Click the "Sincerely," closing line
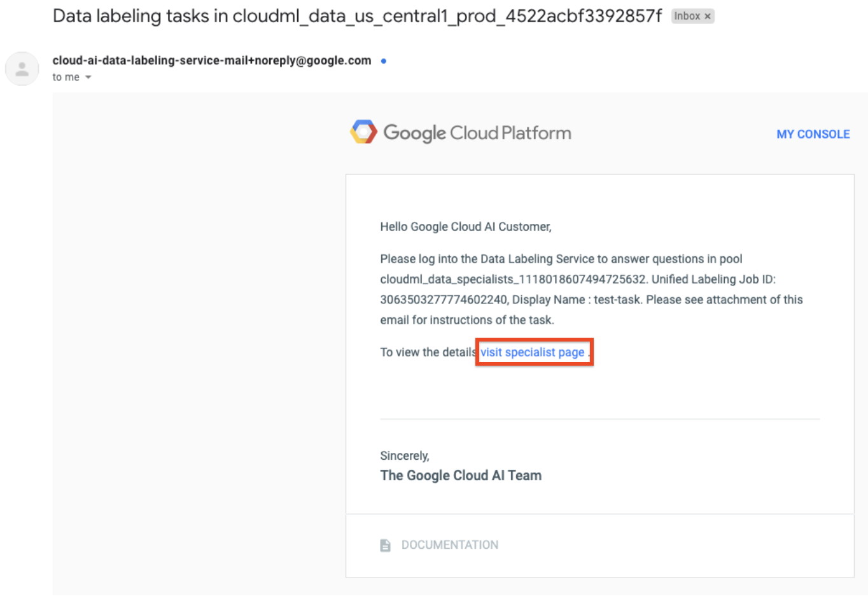 tap(405, 456)
